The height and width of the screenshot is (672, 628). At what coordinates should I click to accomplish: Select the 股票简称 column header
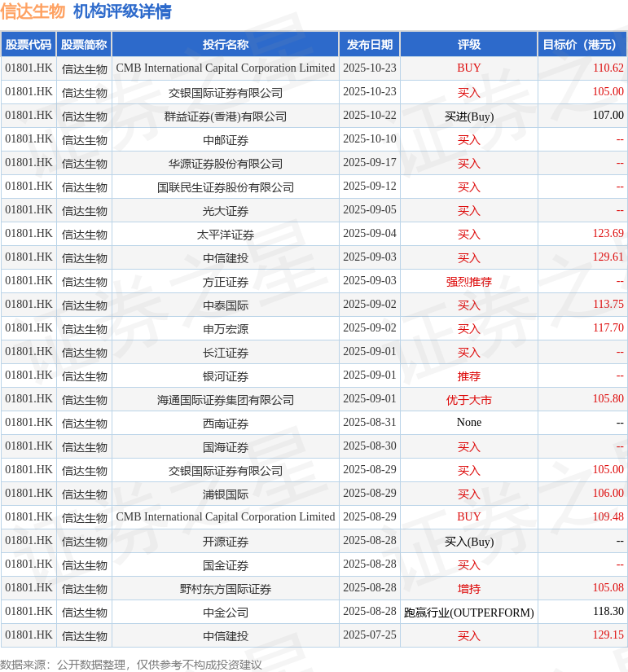pyautogui.click(x=84, y=45)
